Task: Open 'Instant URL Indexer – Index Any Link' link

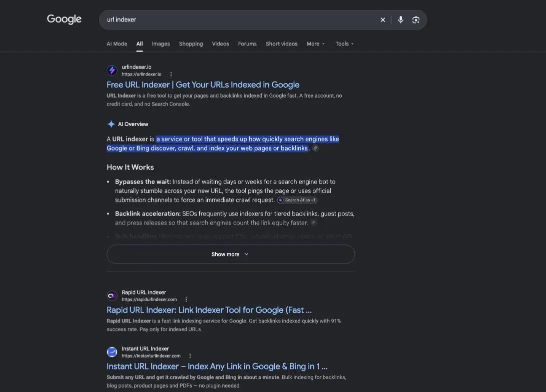Action: coord(217,366)
